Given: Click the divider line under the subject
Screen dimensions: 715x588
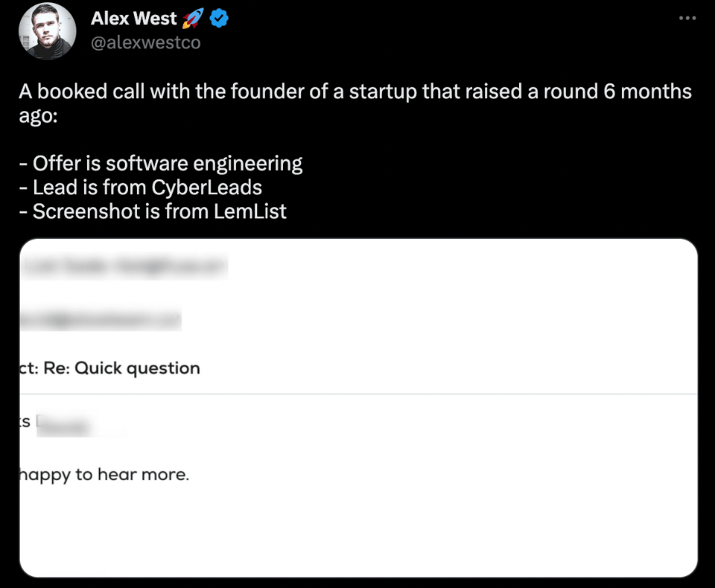Looking at the screenshot, I should (x=357, y=394).
